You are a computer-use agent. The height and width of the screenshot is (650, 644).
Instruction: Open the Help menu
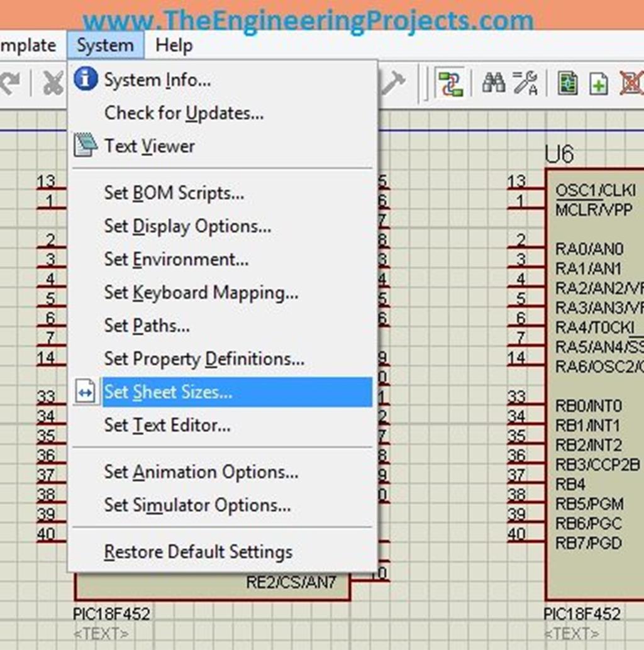pos(174,45)
